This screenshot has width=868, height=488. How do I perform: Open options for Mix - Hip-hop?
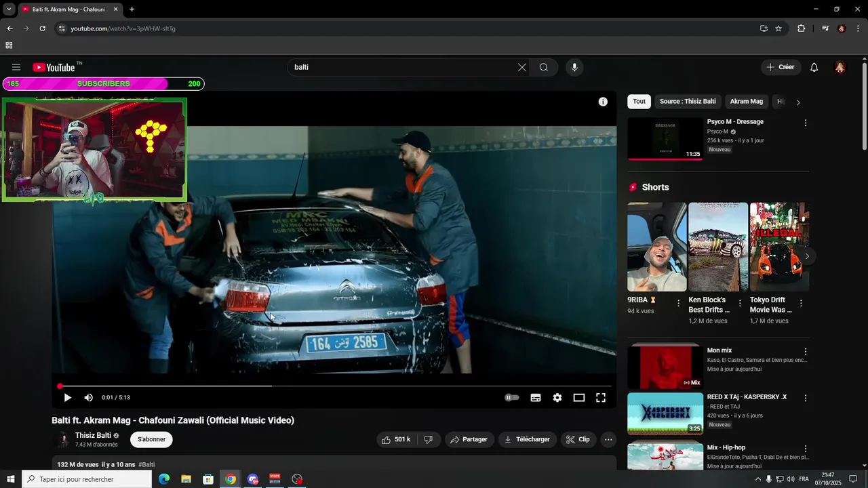point(806,449)
